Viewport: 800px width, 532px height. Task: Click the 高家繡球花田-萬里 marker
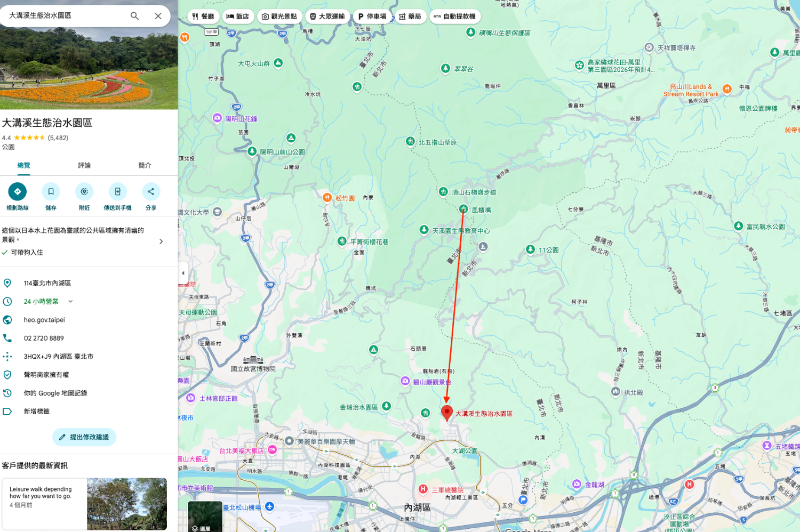pos(580,65)
